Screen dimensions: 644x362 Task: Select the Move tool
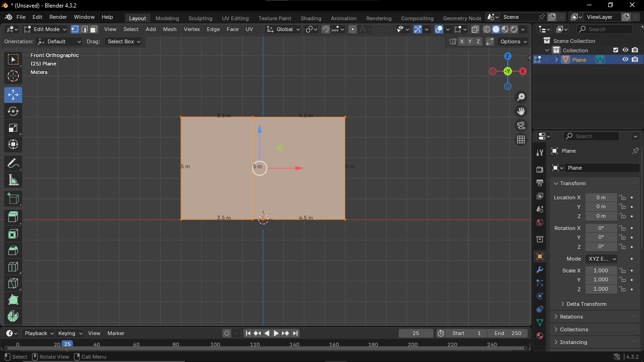coord(13,95)
